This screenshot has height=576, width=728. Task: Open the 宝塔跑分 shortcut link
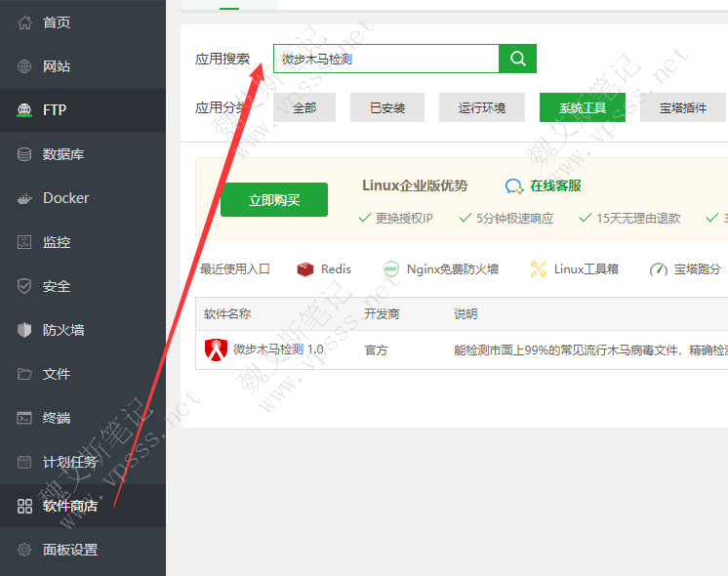tap(697, 268)
